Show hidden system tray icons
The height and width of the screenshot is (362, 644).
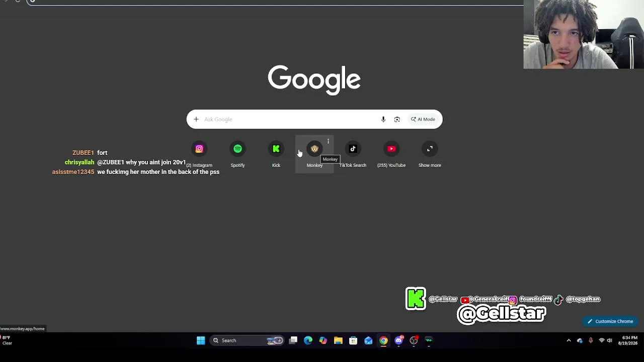click(x=569, y=340)
